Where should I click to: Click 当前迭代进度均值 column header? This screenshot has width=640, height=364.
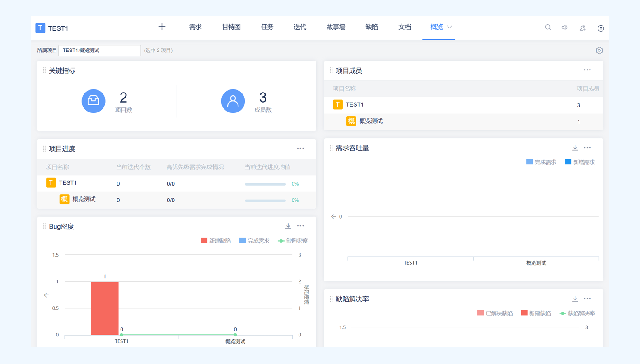(x=267, y=167)
